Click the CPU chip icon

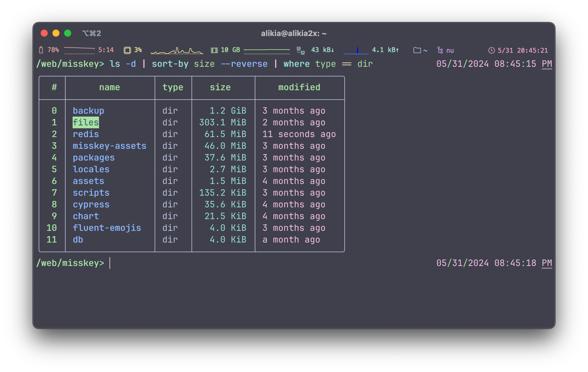(127, 50)
